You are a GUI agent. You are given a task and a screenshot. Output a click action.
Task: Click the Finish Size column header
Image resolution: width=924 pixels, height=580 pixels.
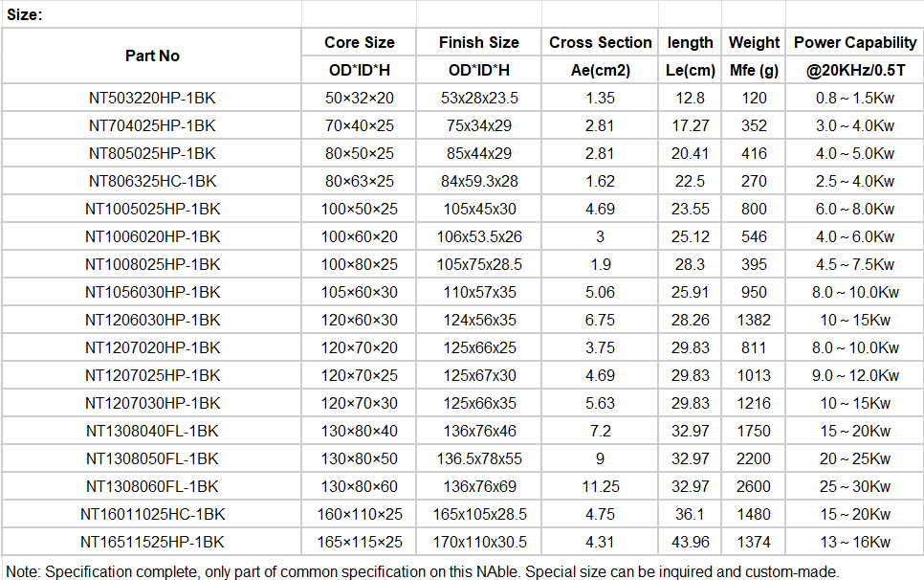[x=478, y=42]
